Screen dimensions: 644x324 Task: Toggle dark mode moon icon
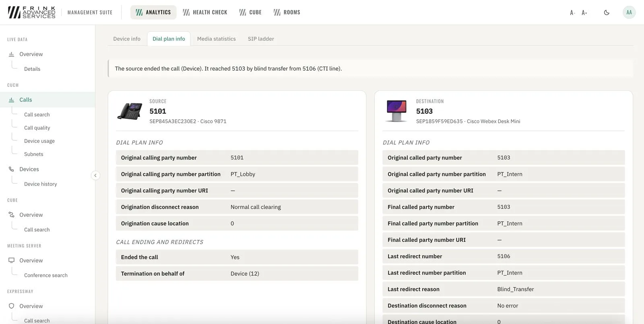[x=607, y=12]
